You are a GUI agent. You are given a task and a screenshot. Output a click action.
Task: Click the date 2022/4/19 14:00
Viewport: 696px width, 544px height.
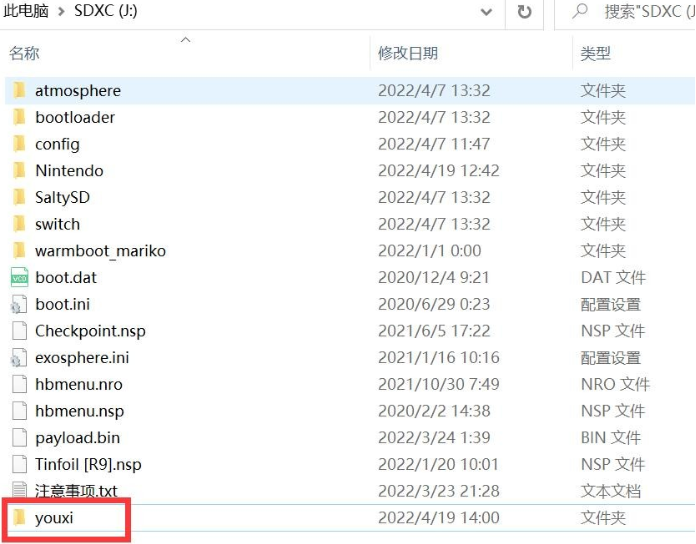(x=439, y=518)
